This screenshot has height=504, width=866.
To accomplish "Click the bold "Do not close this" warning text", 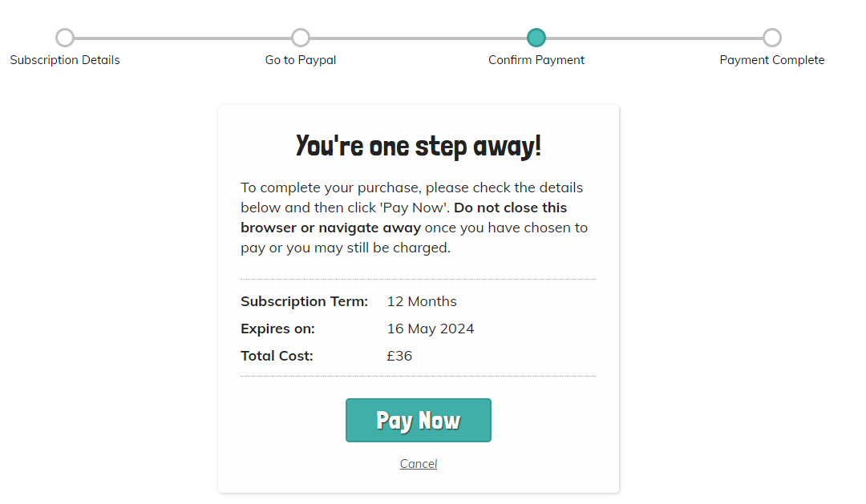I will click(x=510, y=208).
